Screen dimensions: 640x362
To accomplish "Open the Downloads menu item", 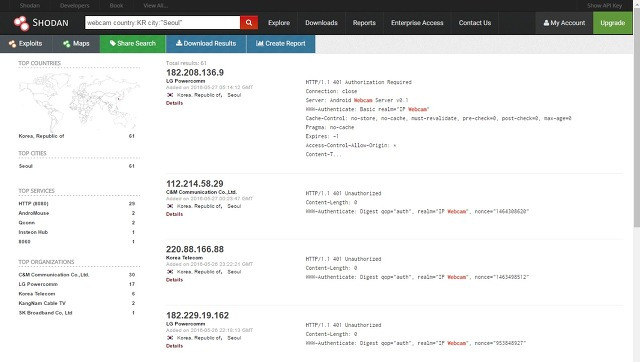I will click(321, 23).
